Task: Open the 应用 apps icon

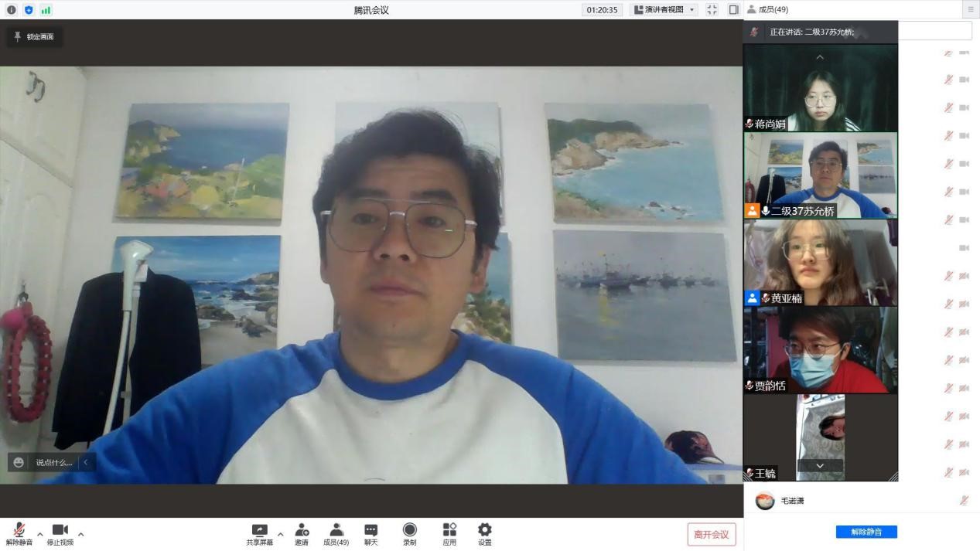Action: tap(449, 533)
